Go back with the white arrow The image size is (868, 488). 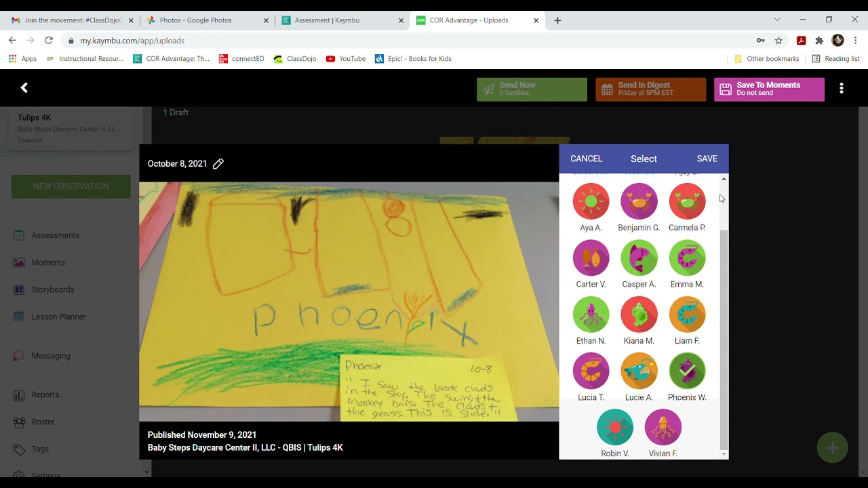pyautogui.click(x=24, y=87)
